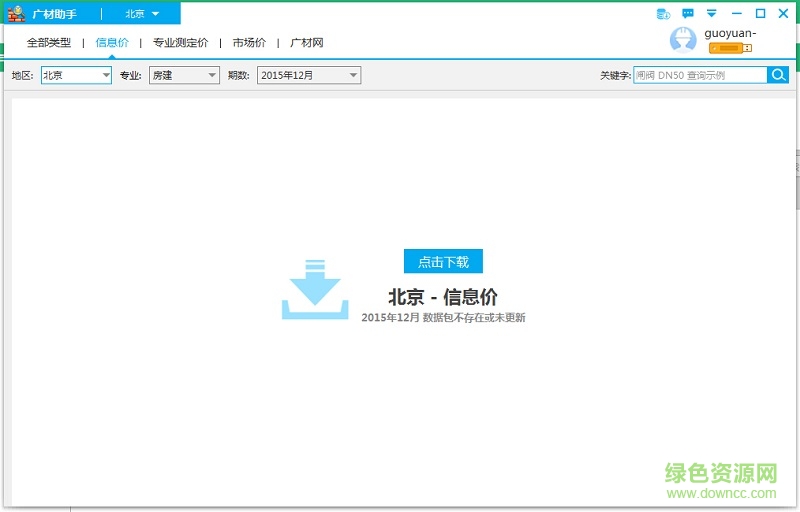Open the chat message feedback icon
Screen dimensions: 800x512
tap(688, 14)
